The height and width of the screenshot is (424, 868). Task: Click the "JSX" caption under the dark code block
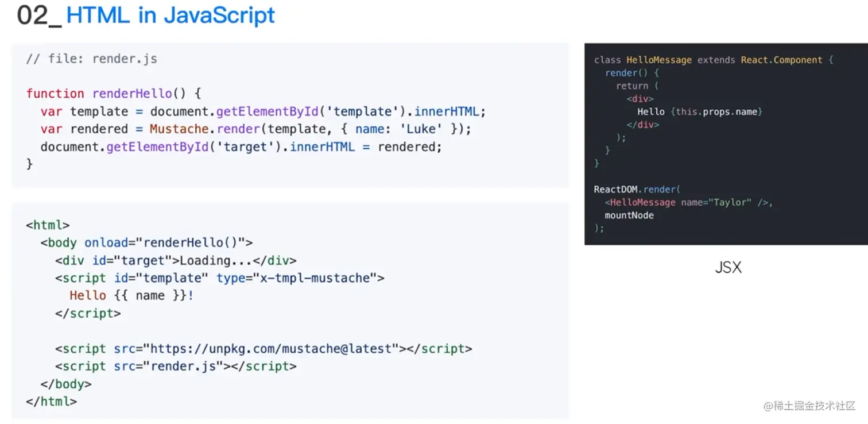pos(728,268)
